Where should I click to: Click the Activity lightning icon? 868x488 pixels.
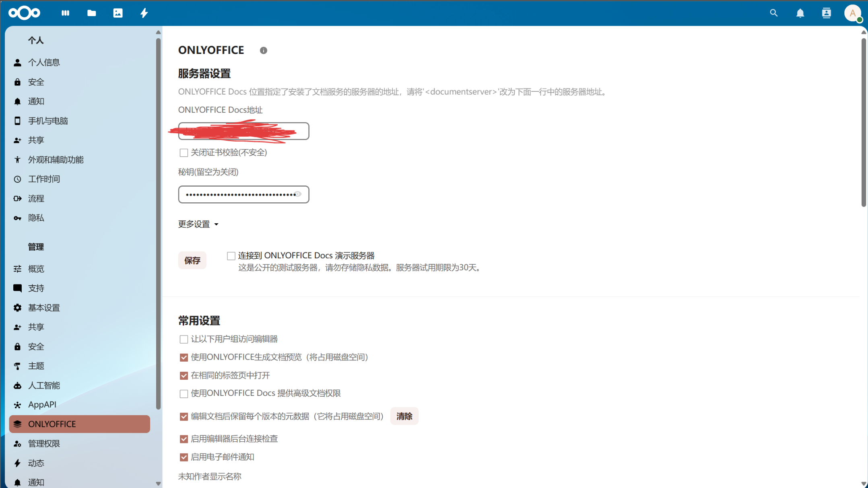pos(144,13)
